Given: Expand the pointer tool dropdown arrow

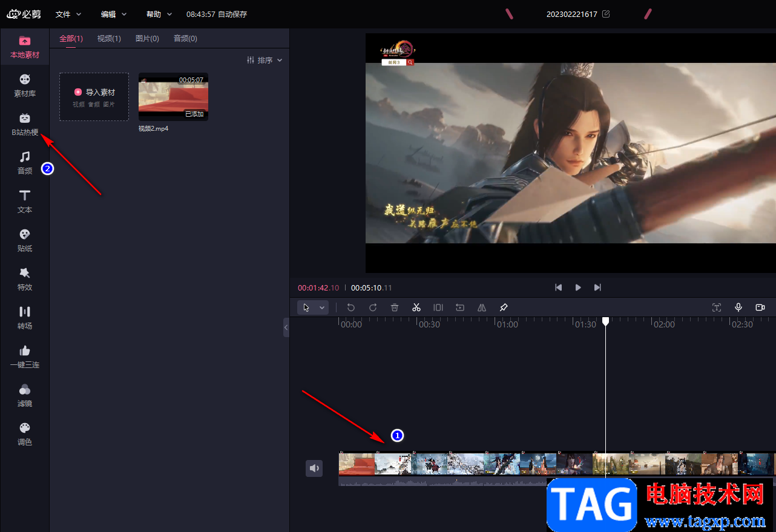Looking at the screenshot, I should pyautogui.click(x=322, y=307).
